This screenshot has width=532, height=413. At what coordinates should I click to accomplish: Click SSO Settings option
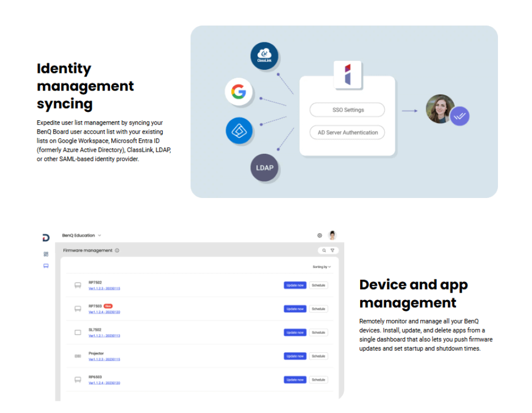click(x=348, y=110)
